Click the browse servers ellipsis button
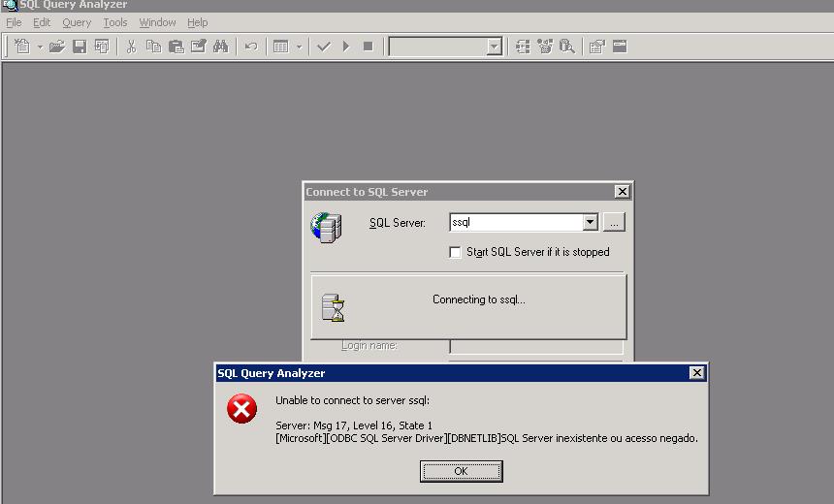This screenshot has width=834, height=504. point(614,222)
